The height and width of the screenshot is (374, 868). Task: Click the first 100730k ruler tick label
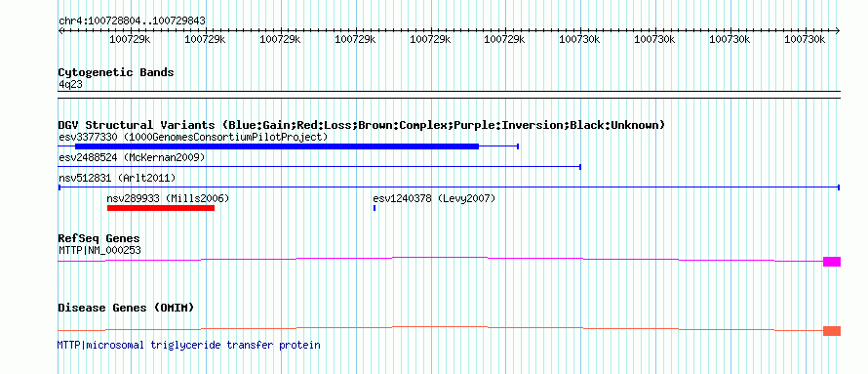579,39
